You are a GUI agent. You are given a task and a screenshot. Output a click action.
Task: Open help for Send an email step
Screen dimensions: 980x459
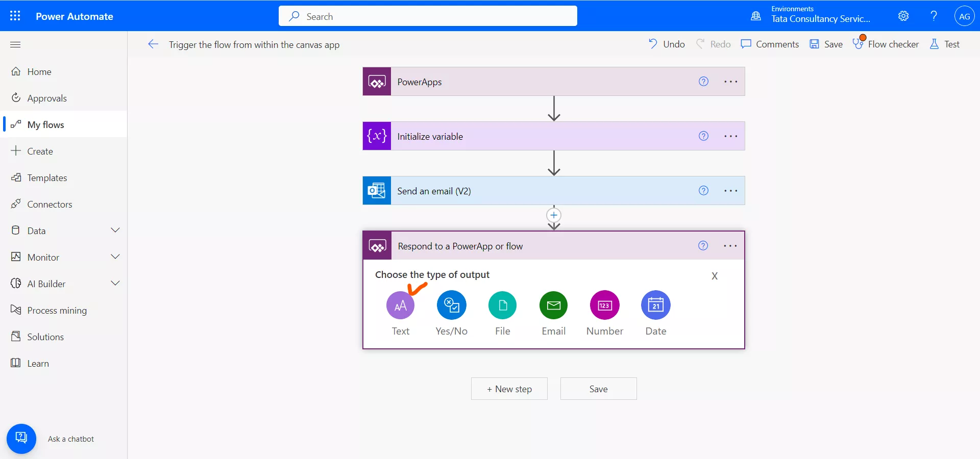coord(703,190)
